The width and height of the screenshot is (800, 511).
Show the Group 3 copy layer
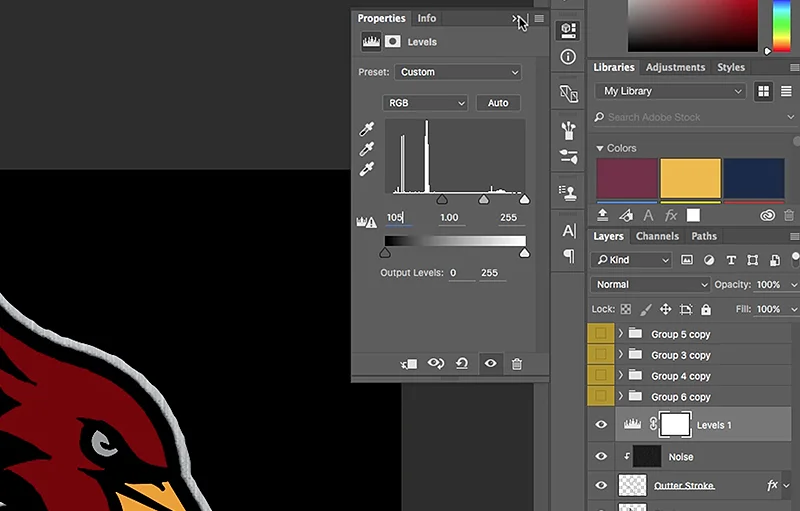tap(601, 354)
